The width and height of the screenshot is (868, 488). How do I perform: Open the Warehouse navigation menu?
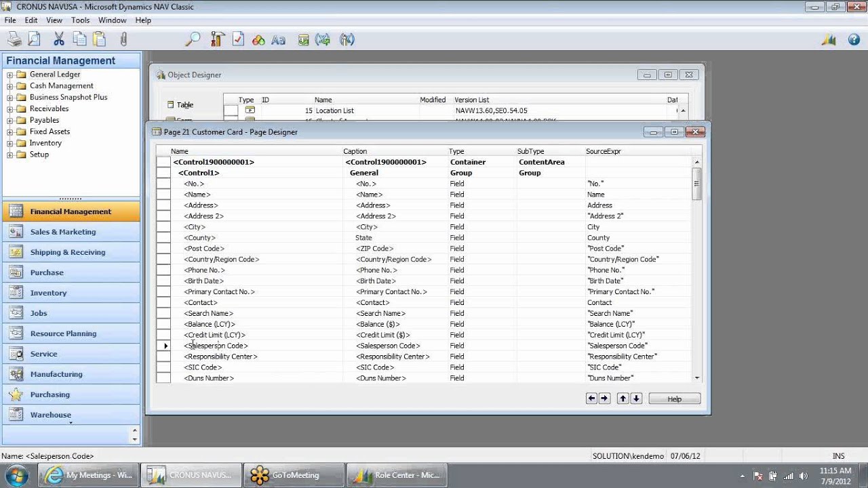[x=71, y=415]
